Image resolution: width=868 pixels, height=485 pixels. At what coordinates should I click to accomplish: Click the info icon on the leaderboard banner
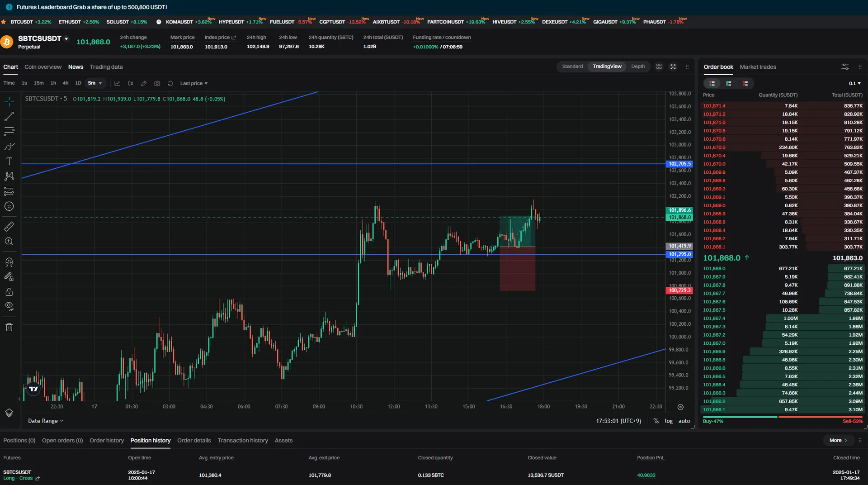pyautogui.click(x=9, y=7)
